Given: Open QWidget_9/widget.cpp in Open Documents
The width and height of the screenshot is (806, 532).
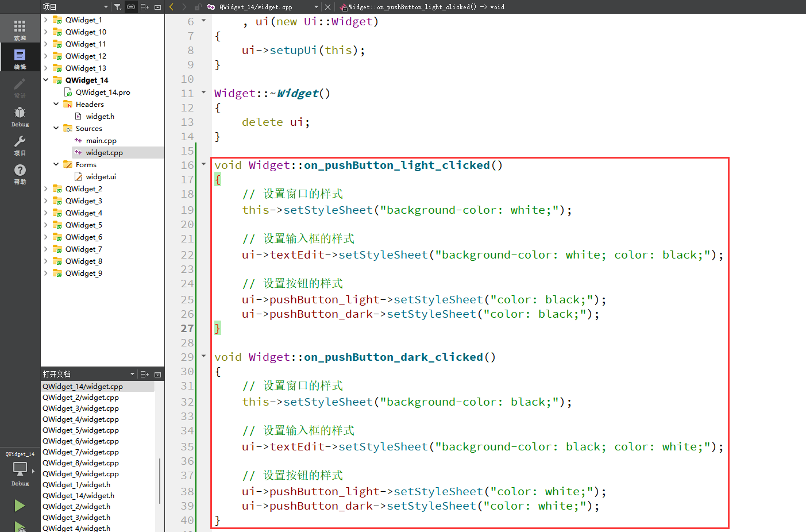Looking at the screenshot, I should (x=80, y=474).
